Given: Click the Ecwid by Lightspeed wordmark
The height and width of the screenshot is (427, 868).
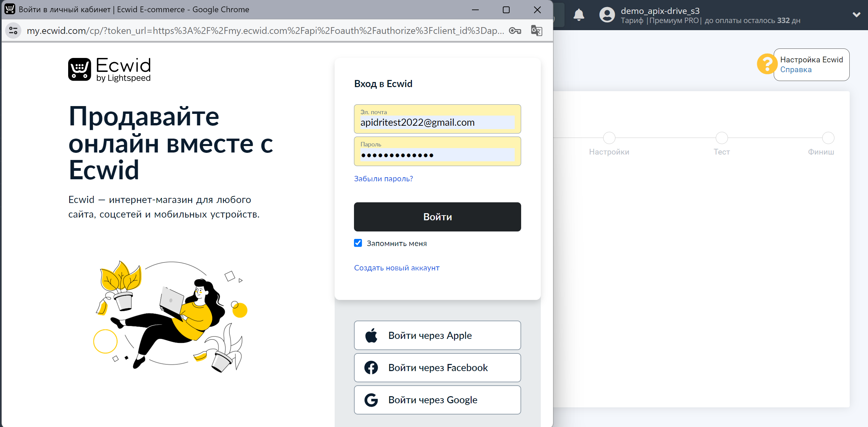Looking at the screenshot, I should tap(123, 69).
